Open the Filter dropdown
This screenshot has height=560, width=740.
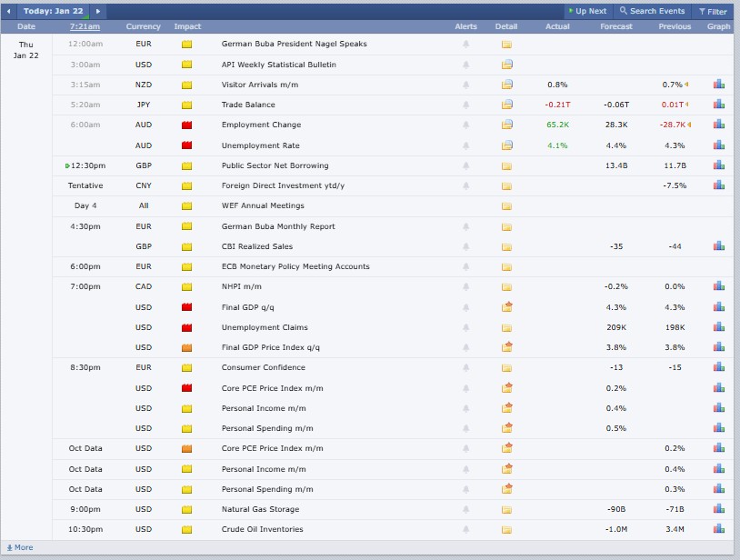[x=716, y=11]
